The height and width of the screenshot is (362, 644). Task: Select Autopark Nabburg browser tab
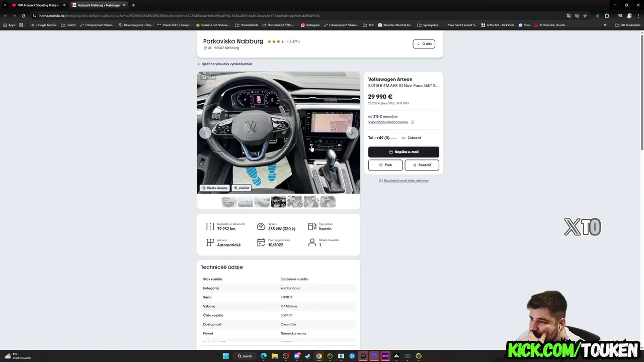tap(99, 5)
